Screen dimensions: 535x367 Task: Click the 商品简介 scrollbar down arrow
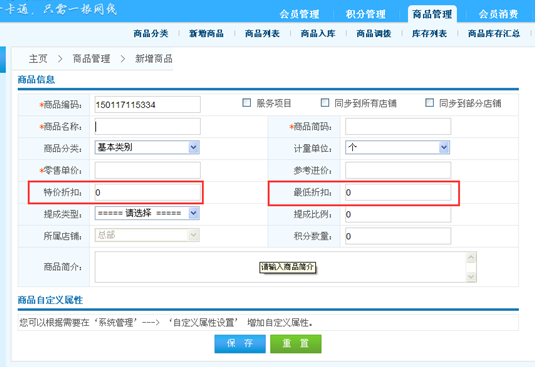[x=471, y=277]
